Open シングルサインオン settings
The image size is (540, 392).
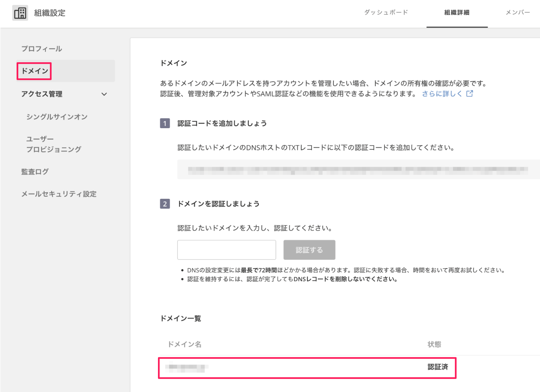point(57,117)
